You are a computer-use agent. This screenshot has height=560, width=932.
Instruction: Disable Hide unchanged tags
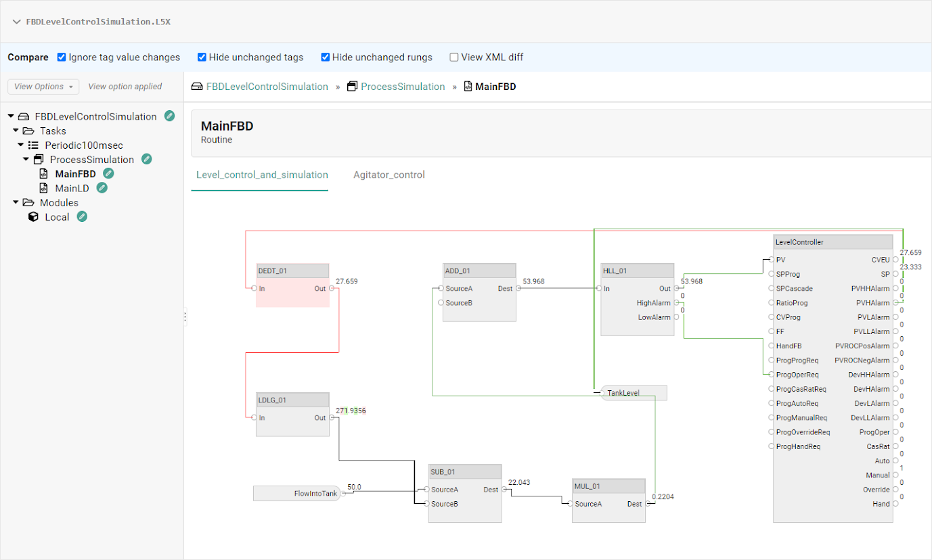click(x=202, y=57)
